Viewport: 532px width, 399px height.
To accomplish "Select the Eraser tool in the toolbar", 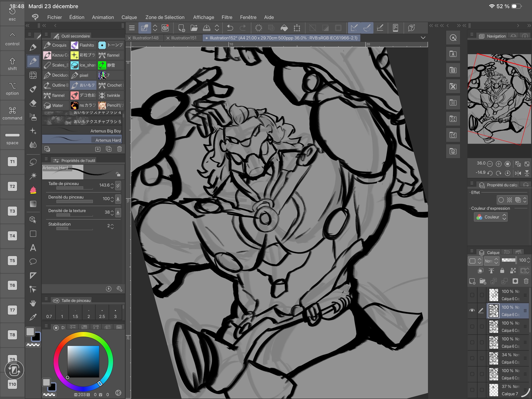I will click(x=33, y=103).
